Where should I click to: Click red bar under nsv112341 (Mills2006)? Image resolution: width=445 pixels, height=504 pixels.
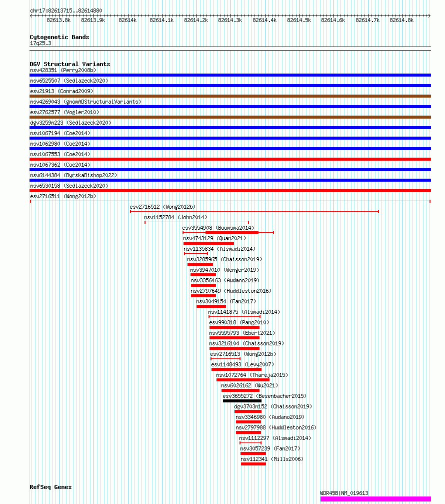click(253, 464)
